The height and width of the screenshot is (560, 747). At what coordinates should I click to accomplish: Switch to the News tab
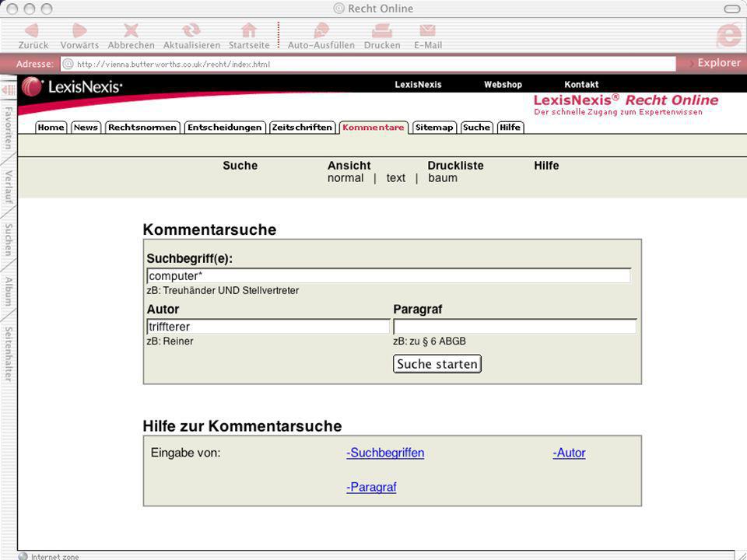click(86, 127)
